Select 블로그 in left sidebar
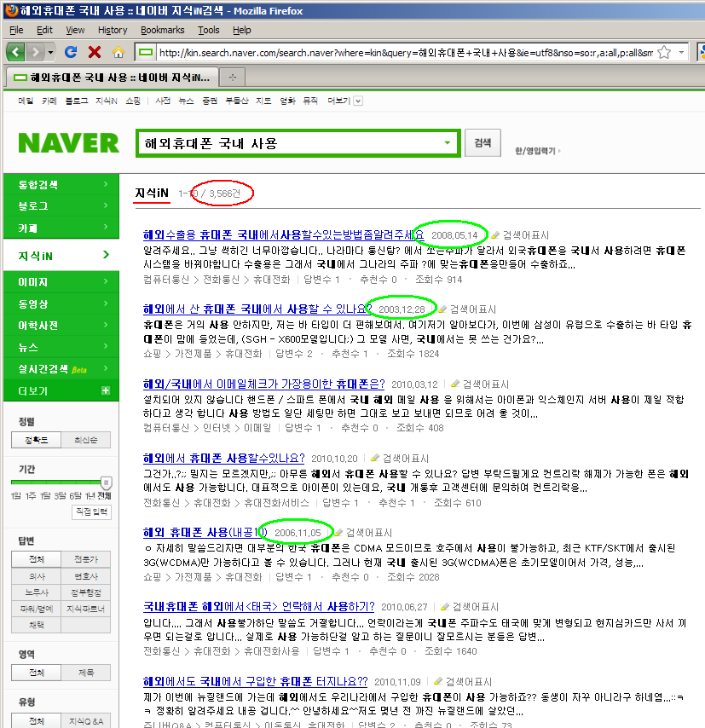Screen dimensions: 705x728 pos(61,206)
